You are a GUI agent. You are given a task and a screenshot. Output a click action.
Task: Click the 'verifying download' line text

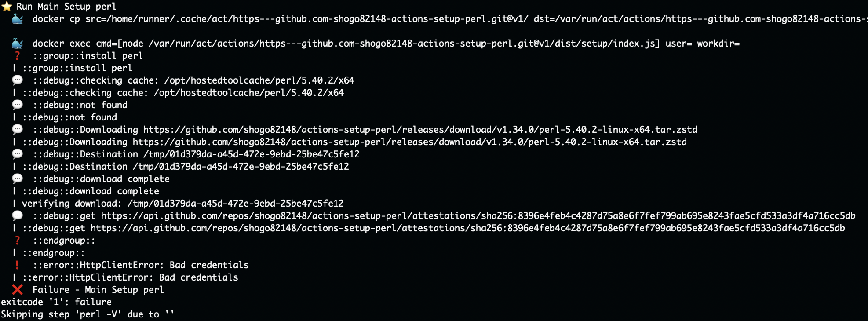click(x=183, y=204)
